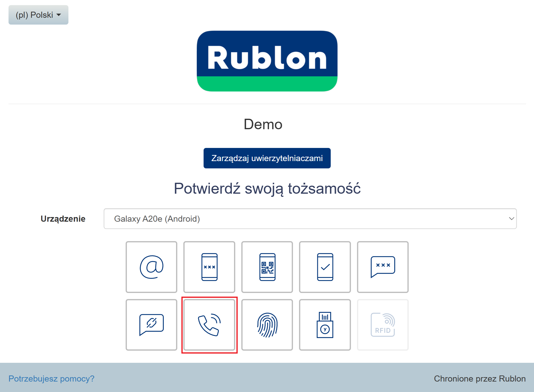The width and height of the screenshot is (534, 392).
Task: Expand the Urządzenie device dropdown
Action: (x=310, y=219)
